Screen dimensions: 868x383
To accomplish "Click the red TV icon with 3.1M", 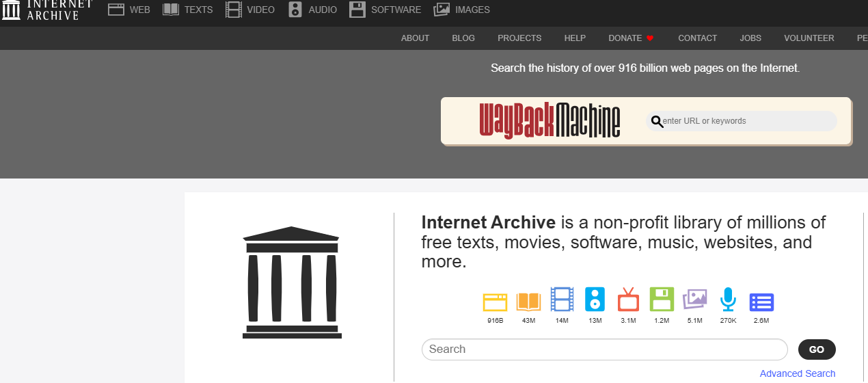I will tap(628, 300).
